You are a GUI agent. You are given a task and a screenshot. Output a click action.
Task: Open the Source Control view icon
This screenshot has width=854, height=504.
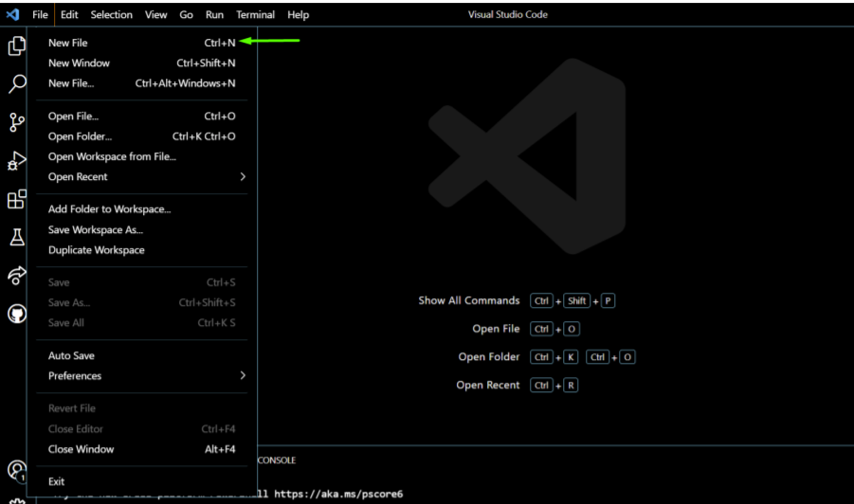click(16, 122)
